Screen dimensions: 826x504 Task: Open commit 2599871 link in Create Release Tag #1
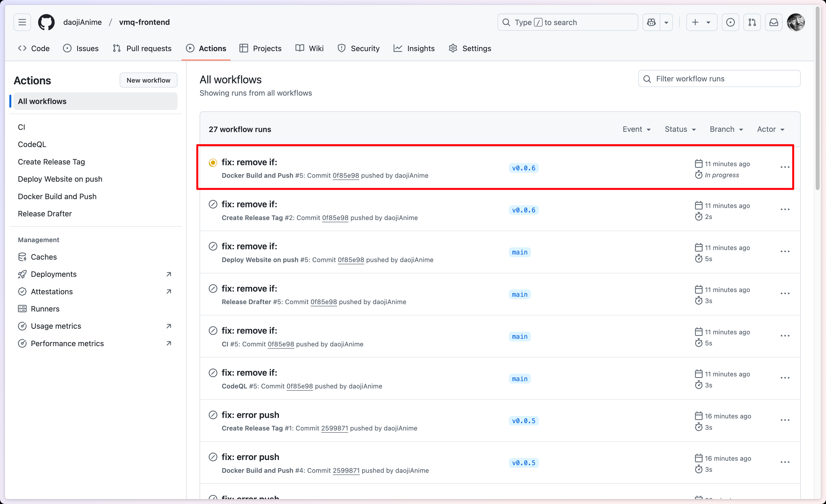click(334, 429)
